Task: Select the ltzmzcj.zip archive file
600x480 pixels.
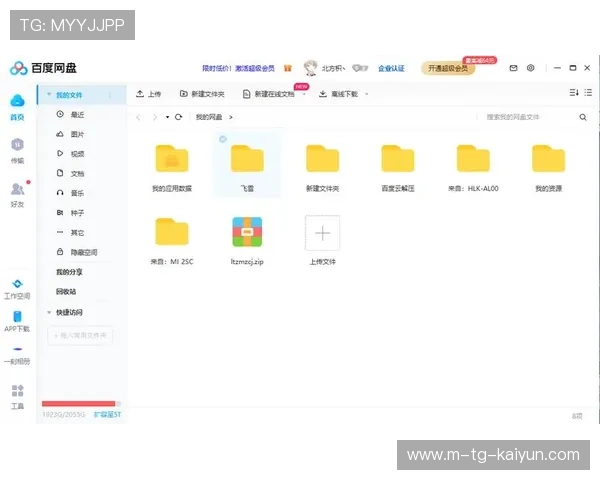Action: click(247, 232)
